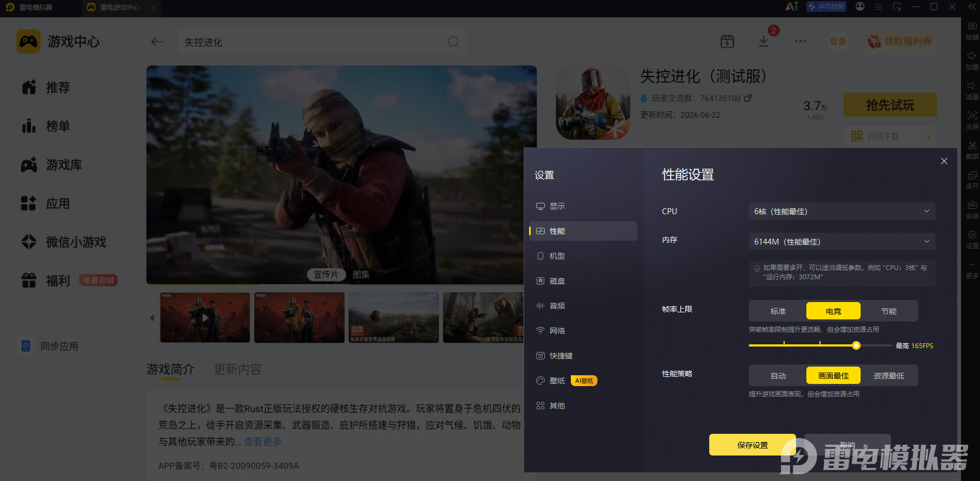Click the FPS limit slider handle
Viewport: 980px width, 481px height.
coord(856,345)
